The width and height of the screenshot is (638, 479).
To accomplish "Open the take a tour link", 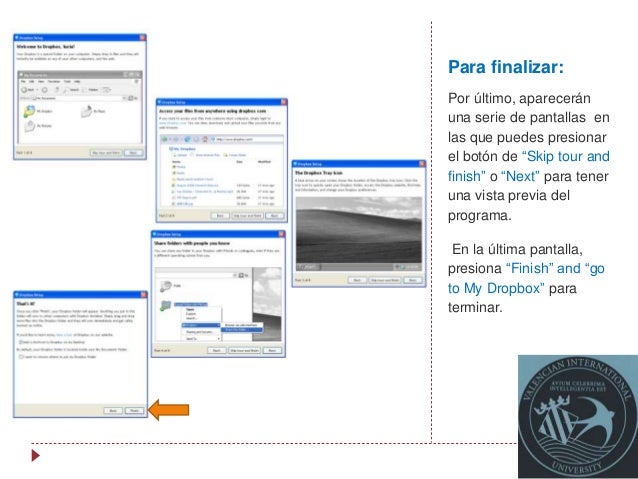I will coord(64,335).
